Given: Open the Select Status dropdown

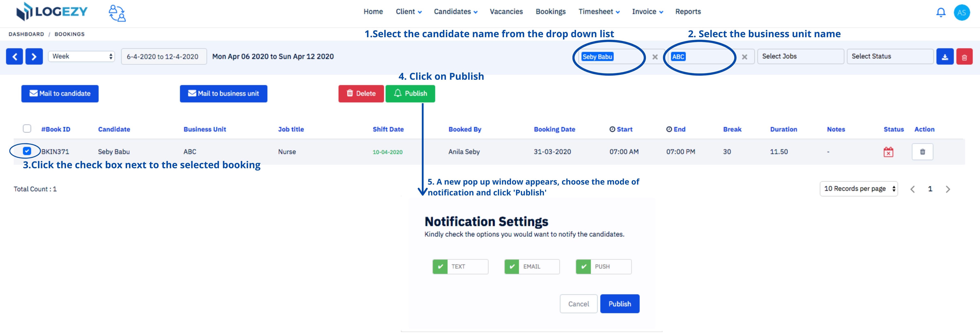Looking at the screenshot, I should coord(890,56).
